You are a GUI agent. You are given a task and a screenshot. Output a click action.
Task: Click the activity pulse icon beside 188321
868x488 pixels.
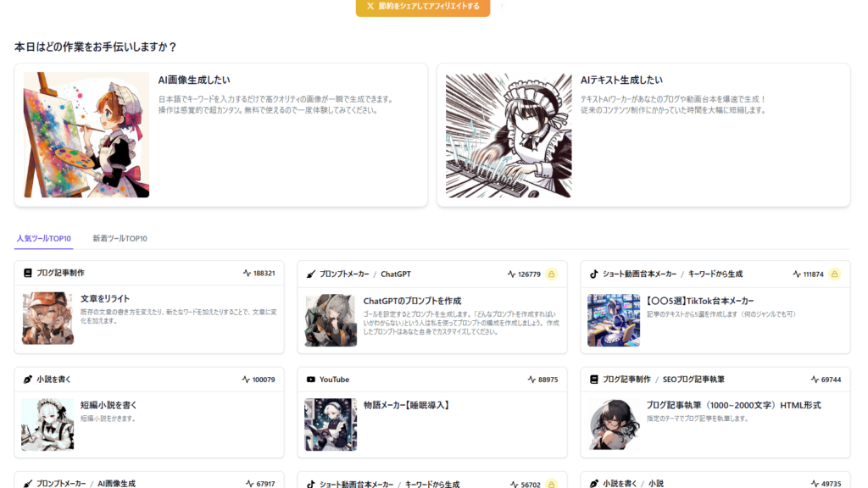pyautogui.click(x=247, y=274)
